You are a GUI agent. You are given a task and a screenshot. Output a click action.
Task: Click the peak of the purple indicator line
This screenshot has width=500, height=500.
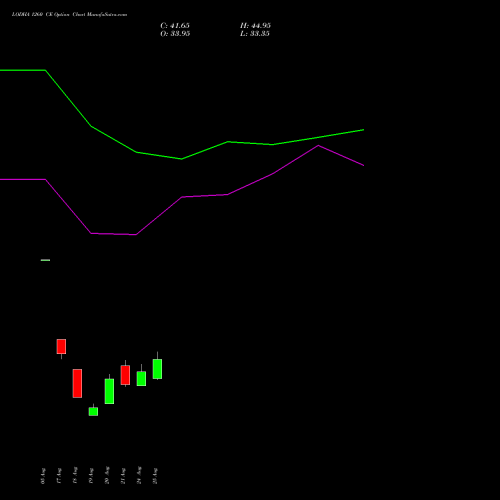[318, 146]
